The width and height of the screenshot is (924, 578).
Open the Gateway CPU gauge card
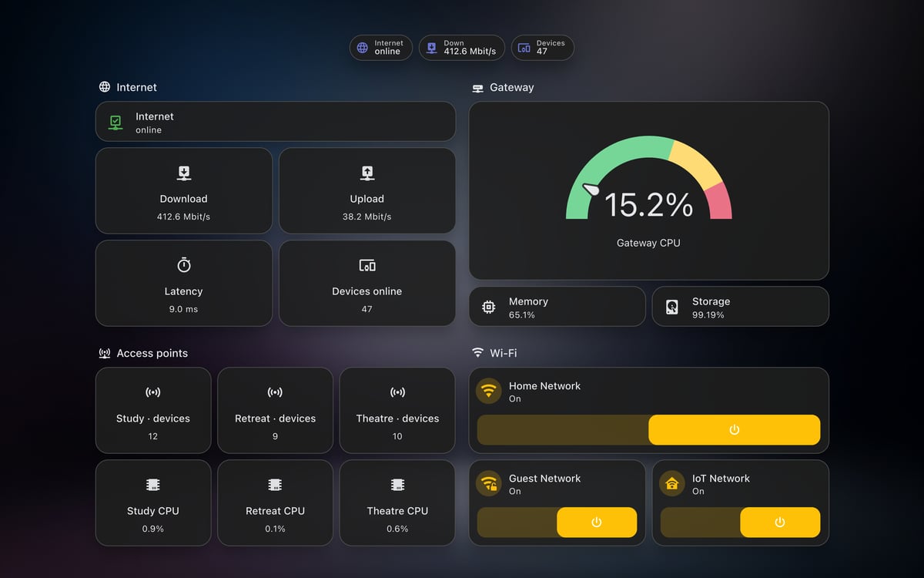point(649,190)
